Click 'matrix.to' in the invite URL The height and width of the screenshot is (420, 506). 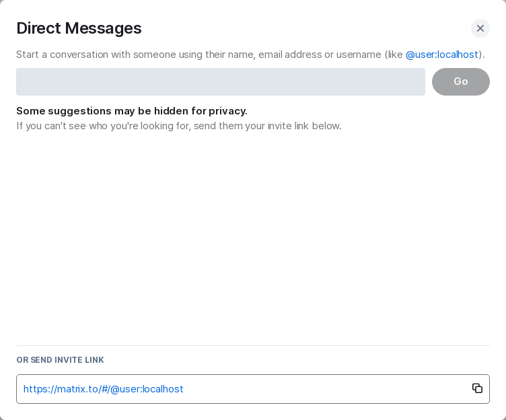77,389
